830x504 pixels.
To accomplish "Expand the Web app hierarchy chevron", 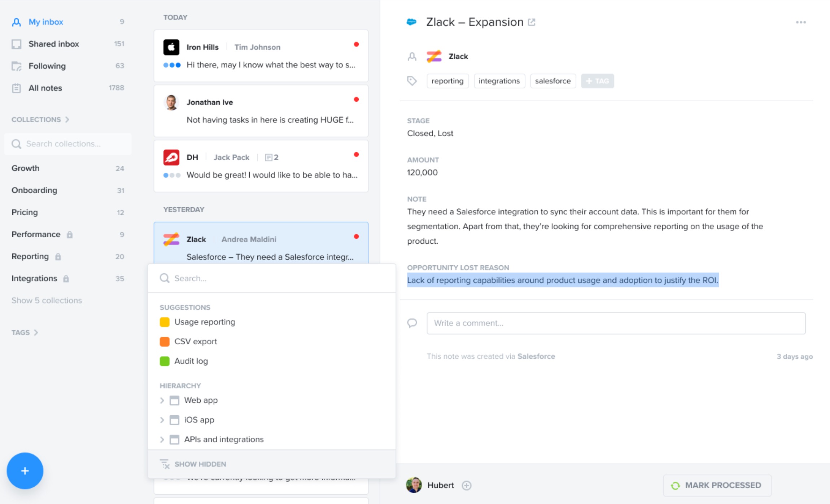I will [x=162, y=401].
